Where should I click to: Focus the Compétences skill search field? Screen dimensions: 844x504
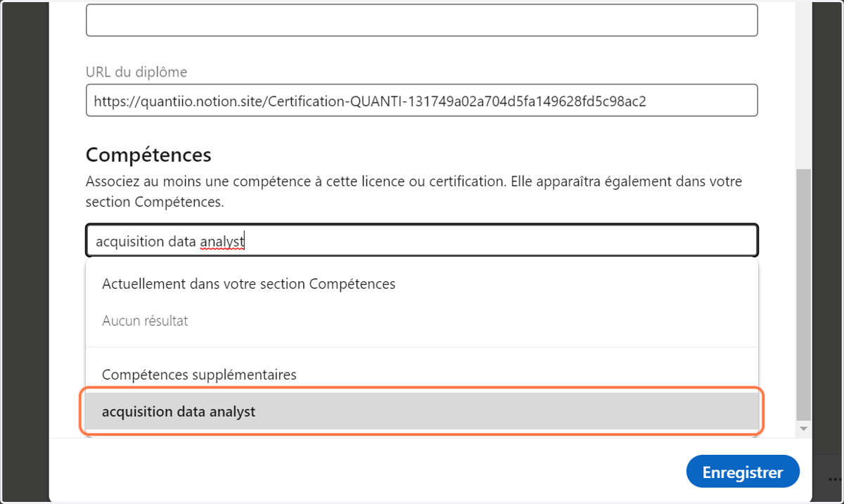click(x=422, y=241)
